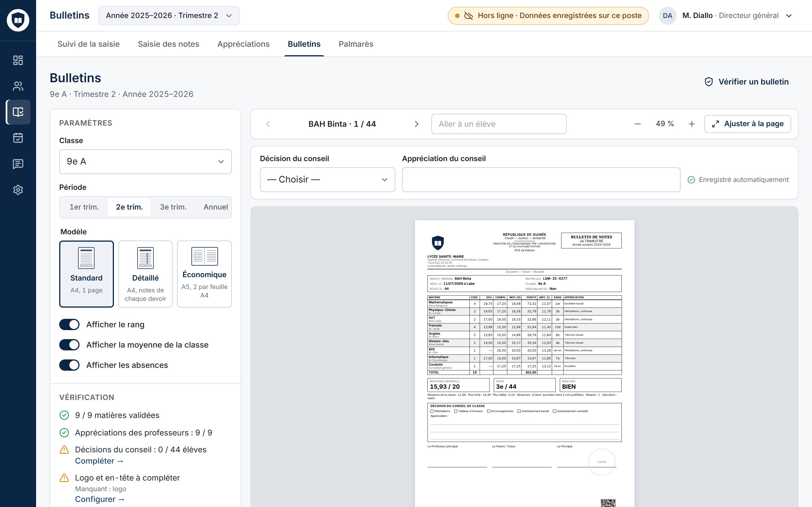Click the Aller à un élève search field
The width and height of the screenshot is (812, 507).
point(498,124)
